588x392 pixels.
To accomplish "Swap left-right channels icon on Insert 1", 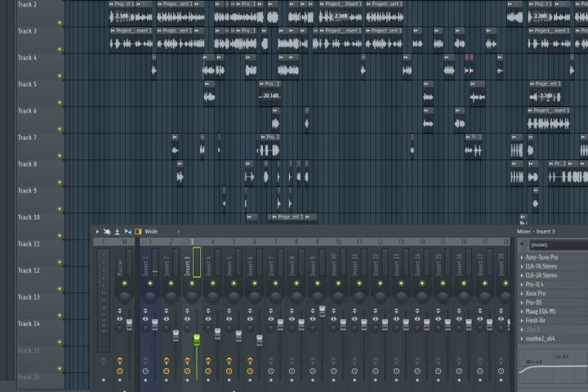I will pyautogui.click(x=145, y=318).
